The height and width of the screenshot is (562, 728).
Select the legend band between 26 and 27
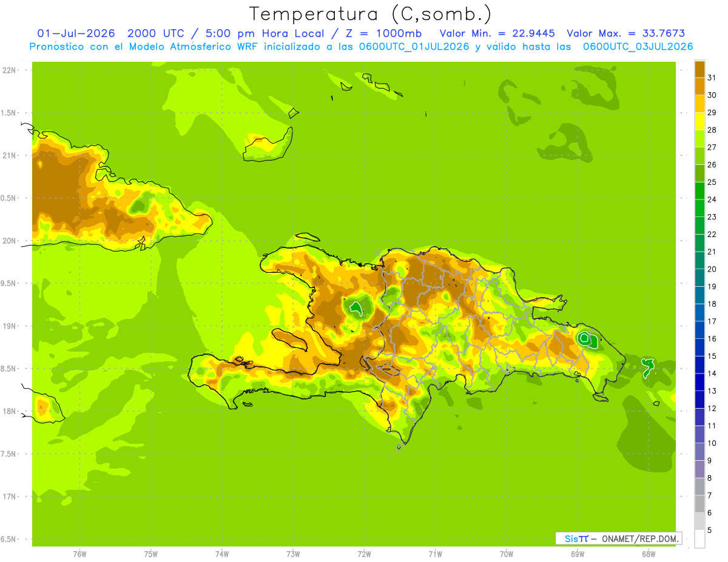tap(699, 156)
